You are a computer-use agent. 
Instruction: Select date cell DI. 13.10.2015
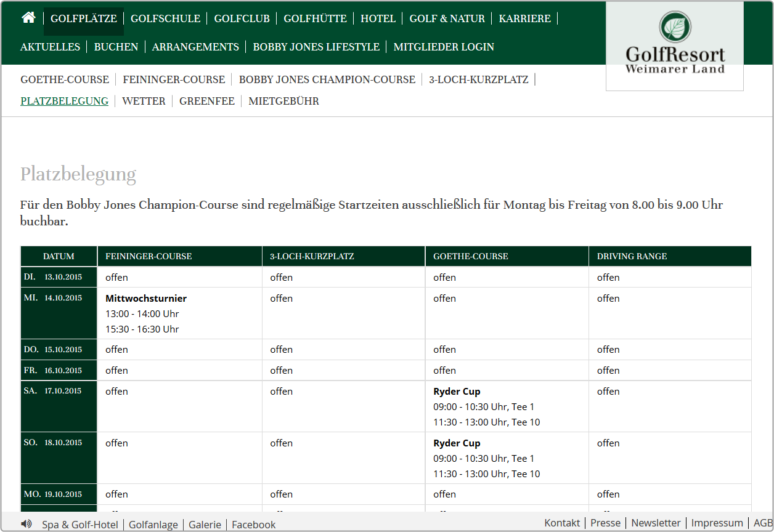59,277
